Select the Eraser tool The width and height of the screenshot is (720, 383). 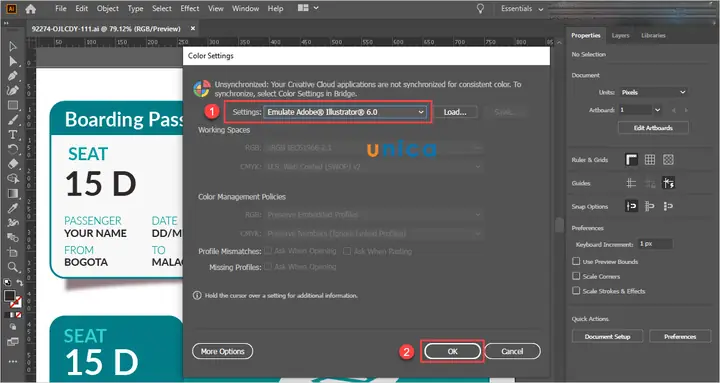pos(13,164)
